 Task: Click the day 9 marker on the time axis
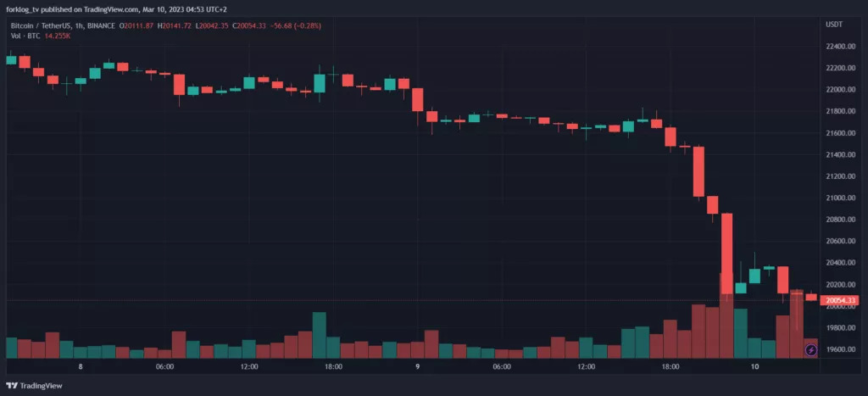[418, 367]
